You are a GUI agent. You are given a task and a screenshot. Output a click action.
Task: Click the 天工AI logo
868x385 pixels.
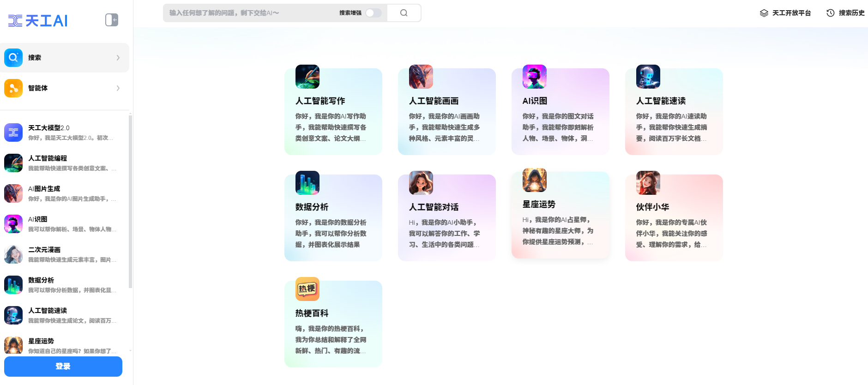(x=38, y=20)
